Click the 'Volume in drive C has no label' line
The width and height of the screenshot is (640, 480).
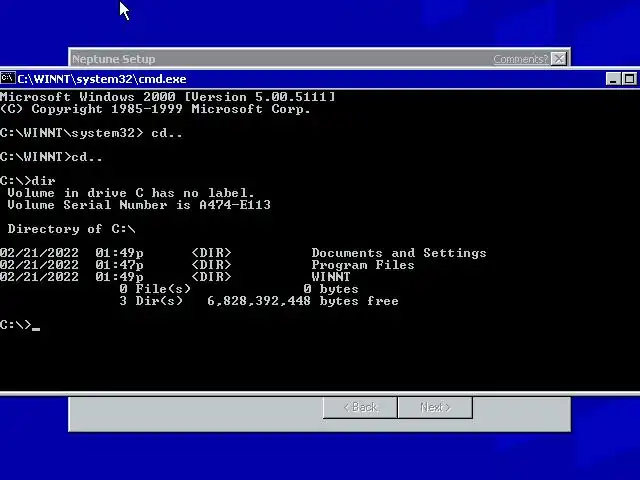[x=131, y=193]
